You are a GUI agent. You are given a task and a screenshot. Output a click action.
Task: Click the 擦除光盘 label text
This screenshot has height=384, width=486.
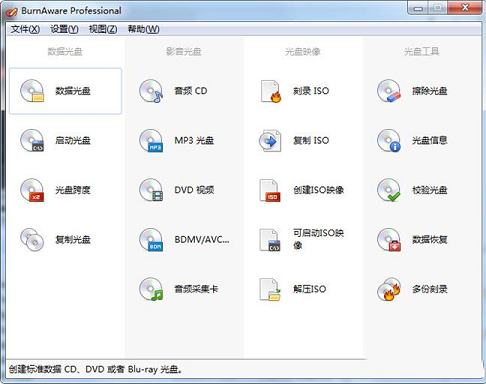click(x=430, y=91)
